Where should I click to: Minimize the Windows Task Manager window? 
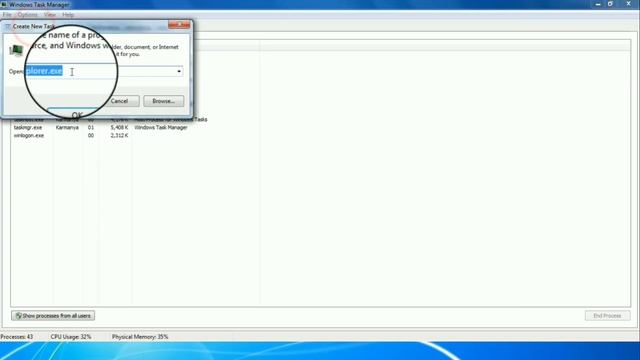tap(598, 4)
